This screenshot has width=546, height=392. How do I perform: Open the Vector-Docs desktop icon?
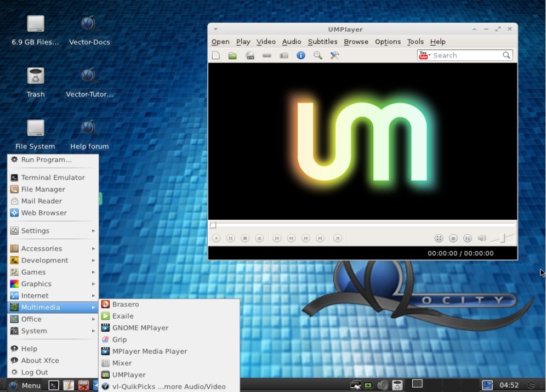click(89, 31)
